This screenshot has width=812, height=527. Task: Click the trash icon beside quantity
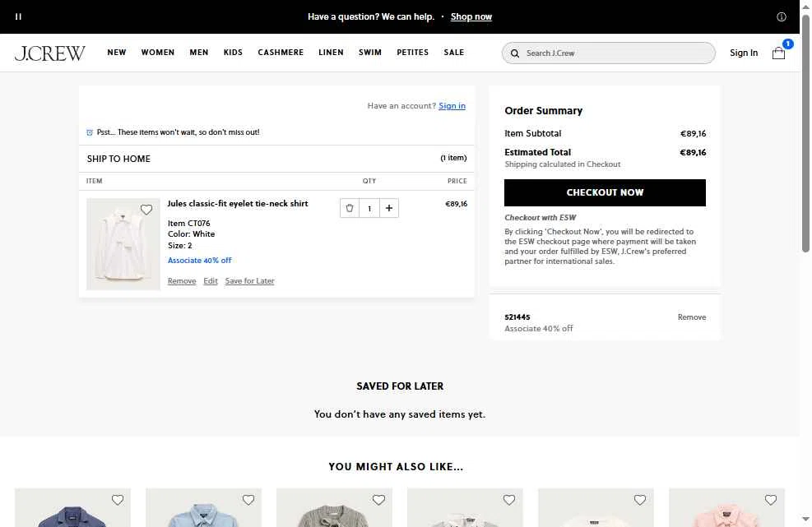[350, 208]
